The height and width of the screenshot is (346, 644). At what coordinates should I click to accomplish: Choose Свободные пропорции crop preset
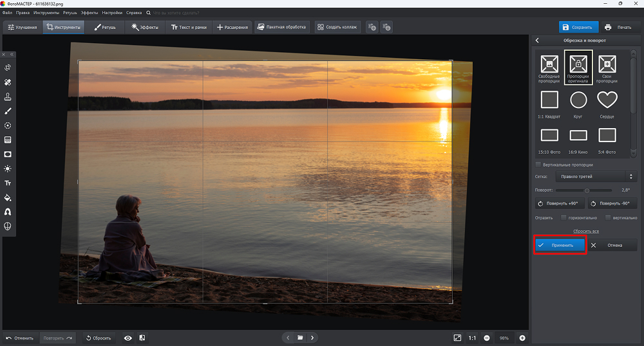tap(549, 68)
